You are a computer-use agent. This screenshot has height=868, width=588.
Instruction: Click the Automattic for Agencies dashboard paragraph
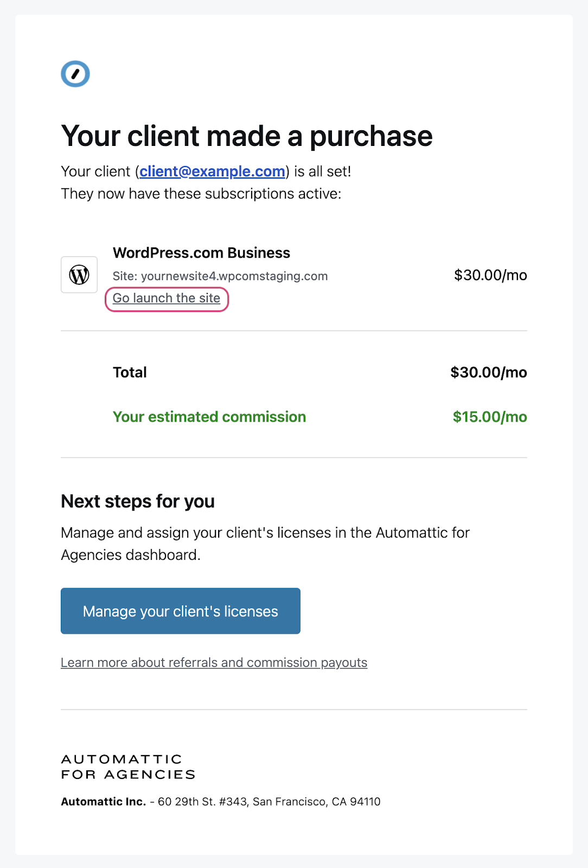click(265, 544)
